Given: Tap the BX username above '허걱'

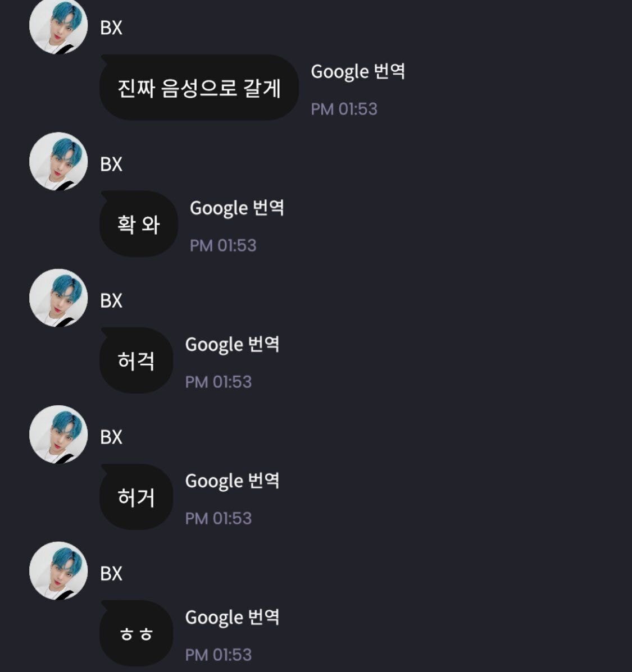Looking at the screenshot, I should [111, 301].
